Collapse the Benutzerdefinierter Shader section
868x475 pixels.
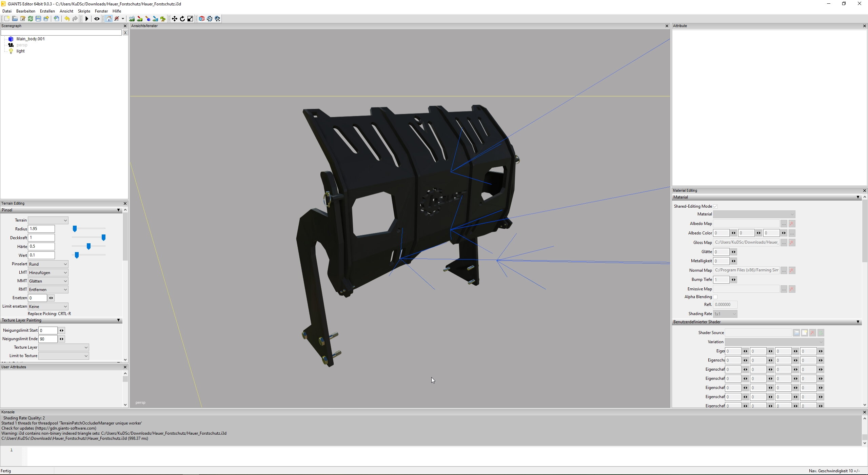pyautogui.click(x=858, y=322)
